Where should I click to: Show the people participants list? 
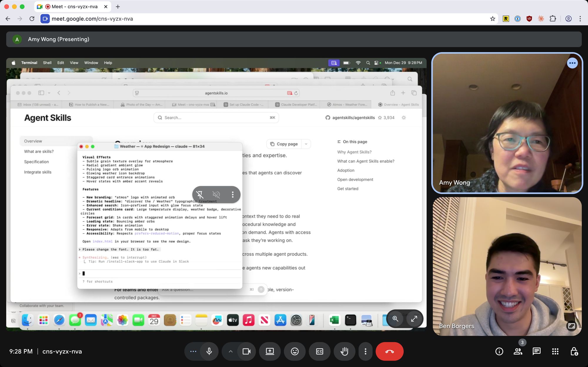click(x=518, y=351)
